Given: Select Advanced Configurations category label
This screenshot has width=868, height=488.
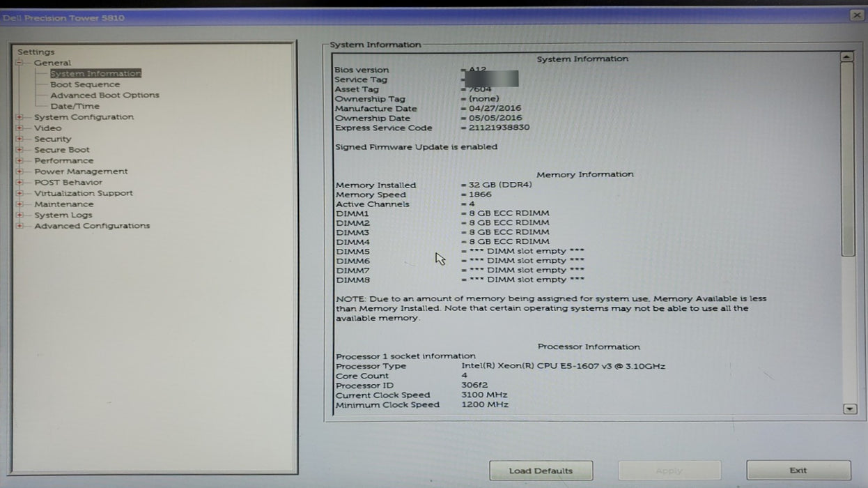Looking at the screenshot, I should click(92, 226).
